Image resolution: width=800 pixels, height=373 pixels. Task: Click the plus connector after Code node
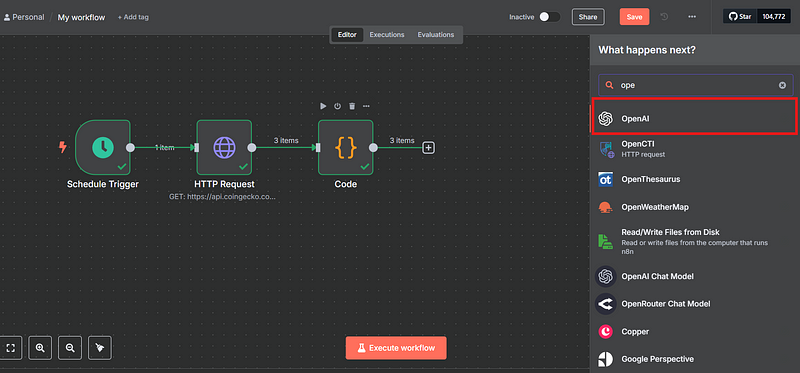(x=429, y=148)
